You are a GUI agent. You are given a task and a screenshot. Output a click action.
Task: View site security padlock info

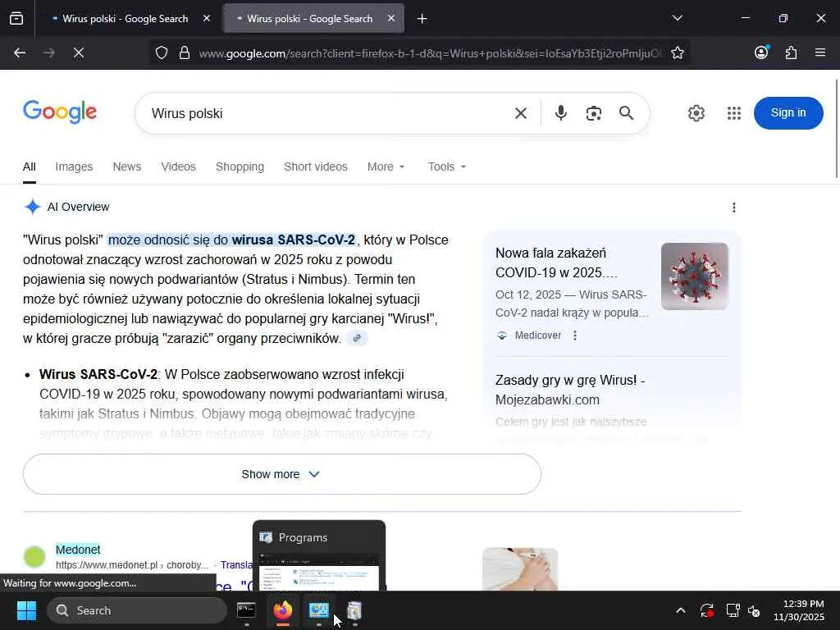[x=185, y=52]
